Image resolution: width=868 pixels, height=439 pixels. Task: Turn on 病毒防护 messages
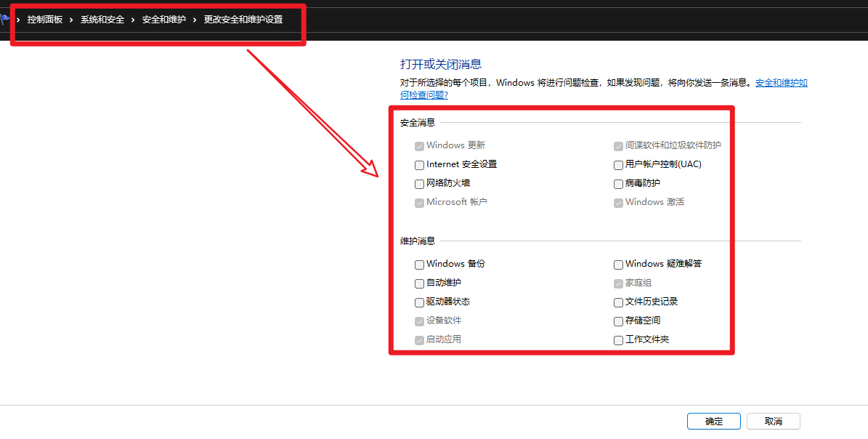click(x=619, y=184)
